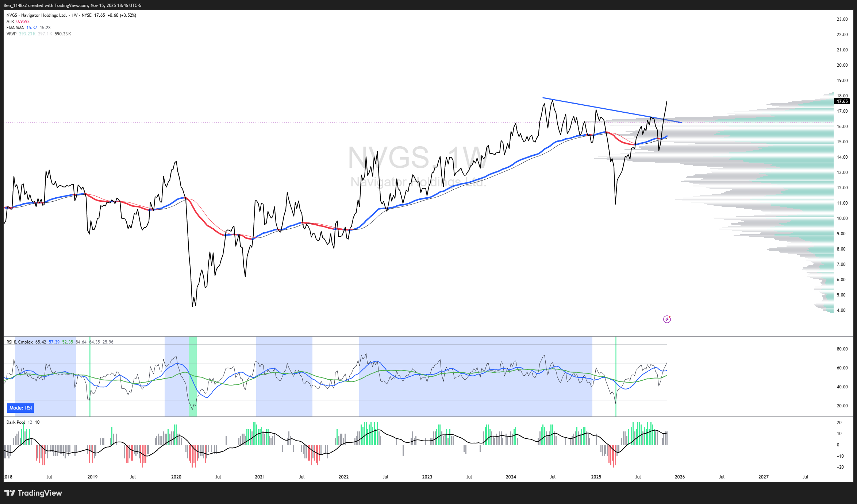Select the NVGS Navigator Holdings symbol title

37,15
